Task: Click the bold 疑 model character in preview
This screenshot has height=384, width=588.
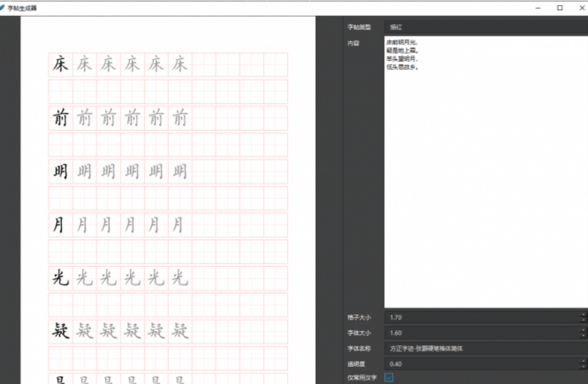Action: [61, 332]
